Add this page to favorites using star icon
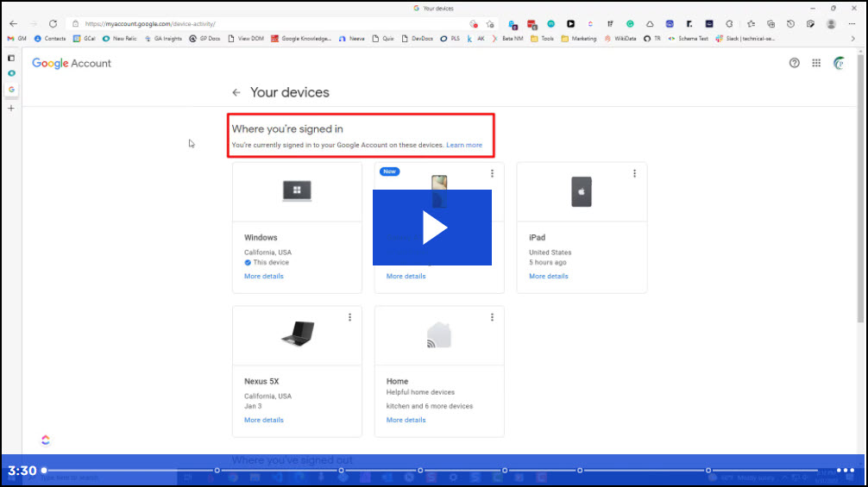Screen dimensions: 868x487 (490, 24)
